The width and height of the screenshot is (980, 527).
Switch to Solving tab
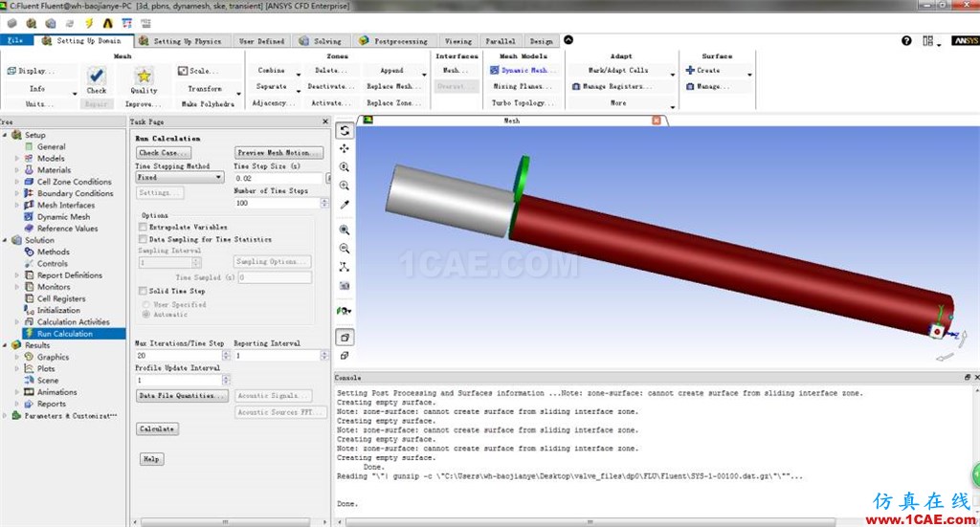point(321,41)
